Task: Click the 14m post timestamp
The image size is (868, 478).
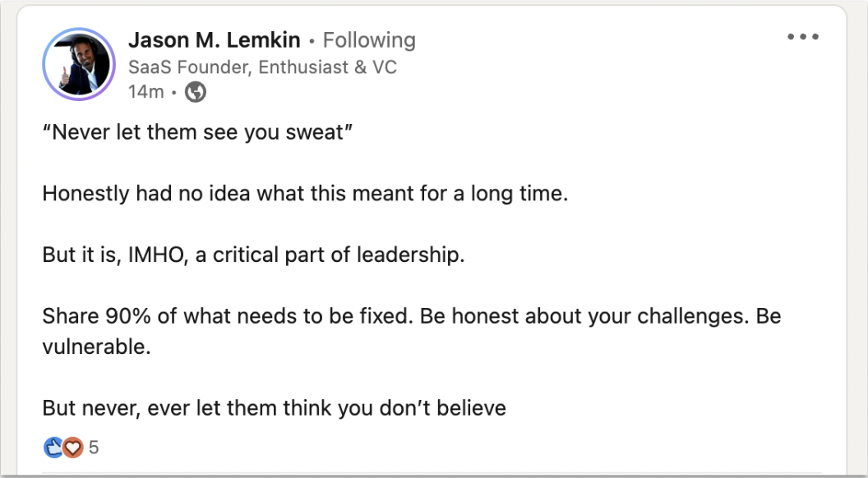Action: 145,92
